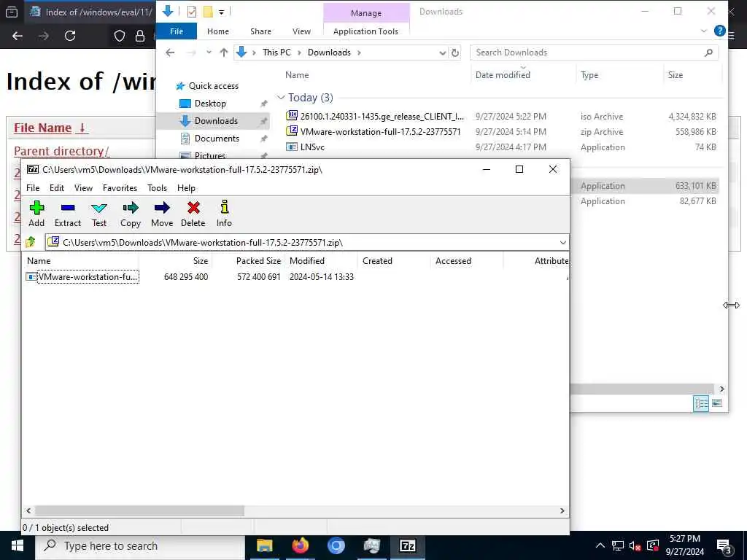
Task: Open Explorer help question mark icon
Action: coord(720,31)
